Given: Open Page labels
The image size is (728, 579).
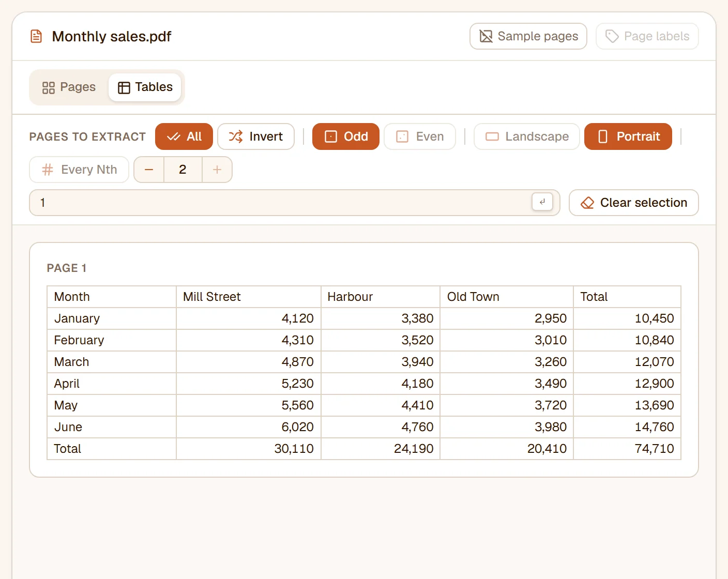Looking at the screenshot, I should point(647,36).
